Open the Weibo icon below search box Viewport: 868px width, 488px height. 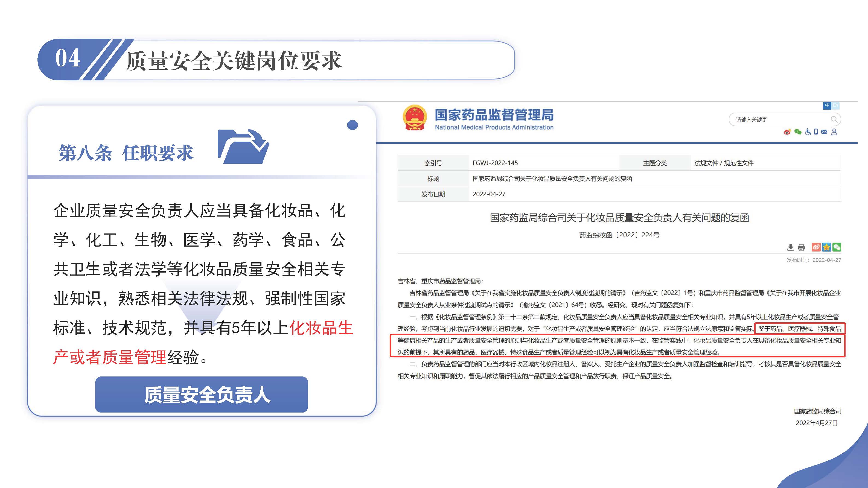pyautogui.click(x=787, y=132)
